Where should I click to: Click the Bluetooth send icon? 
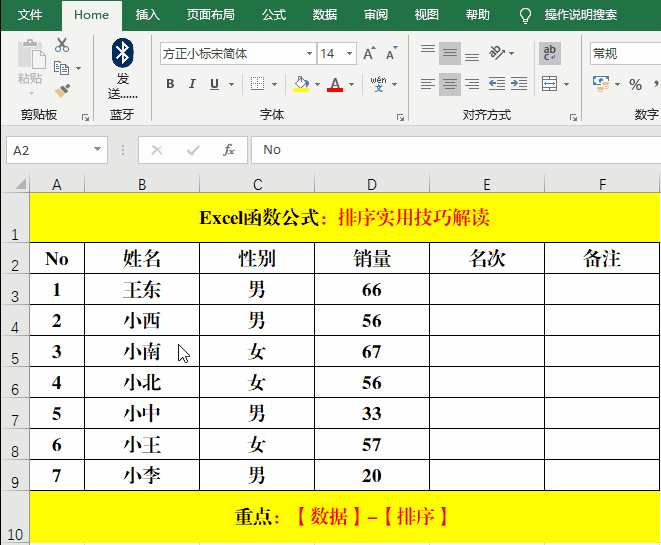point(122,52)
